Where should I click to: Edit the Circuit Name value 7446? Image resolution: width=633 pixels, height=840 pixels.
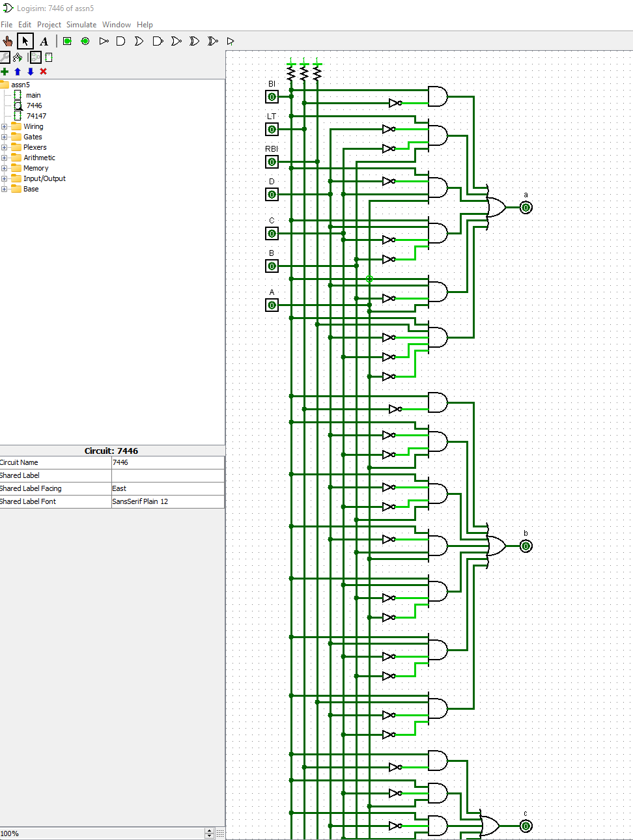coord(168,462)
